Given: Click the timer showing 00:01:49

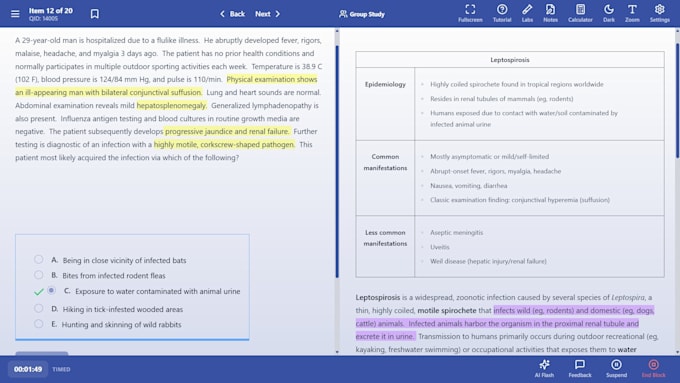Looking at the screenshot, I should pos(28,370).
